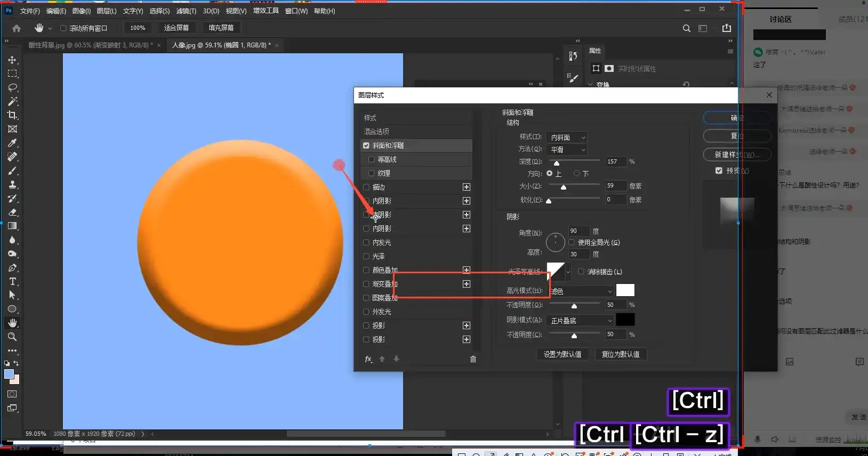Select the Move tool

pos(12,60)
